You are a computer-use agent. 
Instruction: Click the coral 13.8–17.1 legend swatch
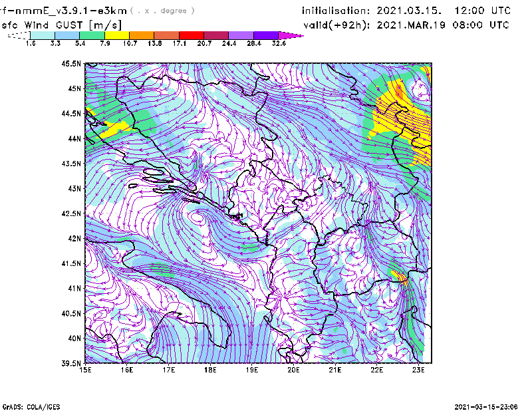[x=167, y=35]
